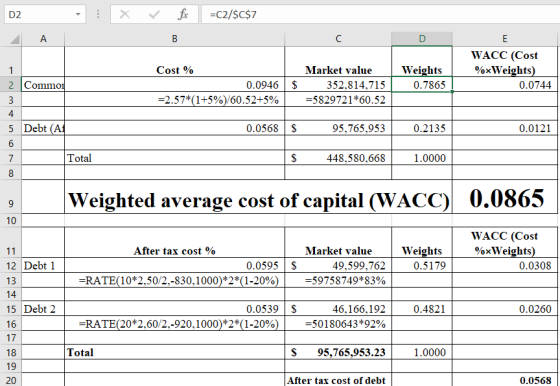Click the Debt 1 cost 0.0595

tap(262, 266)
